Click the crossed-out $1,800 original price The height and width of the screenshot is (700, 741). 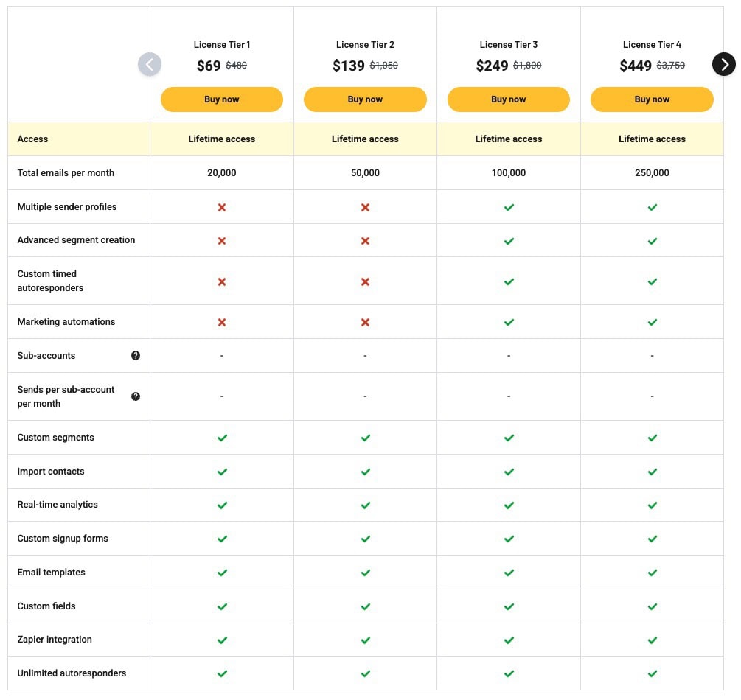point(526,66)
